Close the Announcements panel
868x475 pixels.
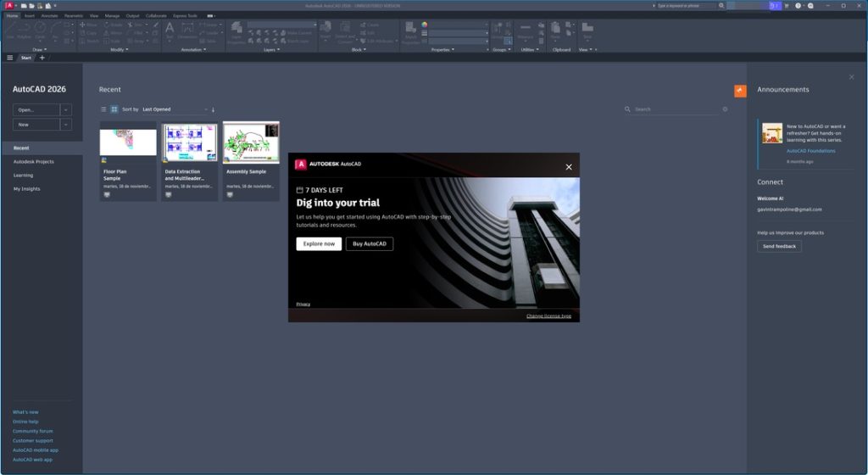851,77
